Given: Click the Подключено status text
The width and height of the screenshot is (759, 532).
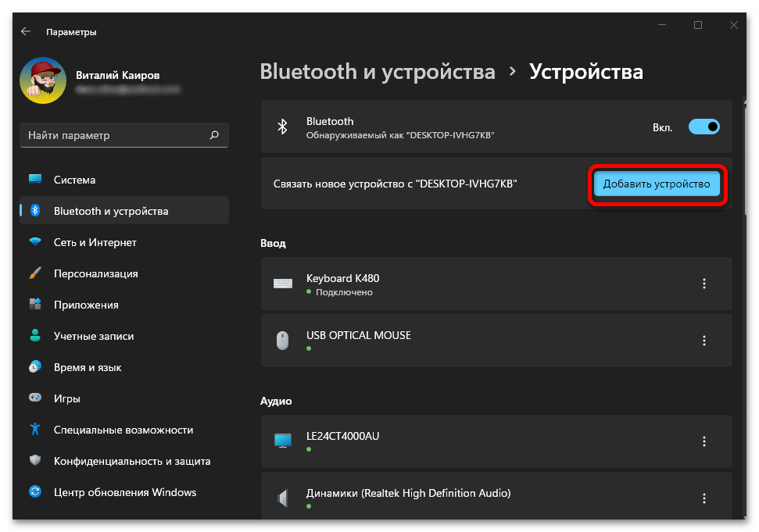Looking at the screenshot, I should (x=344, y=292).
